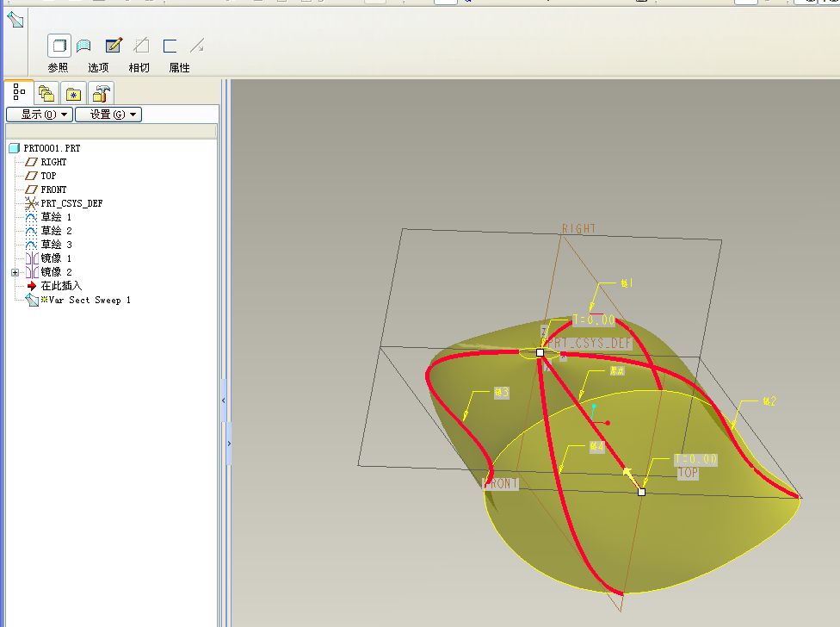
Task: Collapse the navigator panel with left arrow
Action: tap(224, 400)
